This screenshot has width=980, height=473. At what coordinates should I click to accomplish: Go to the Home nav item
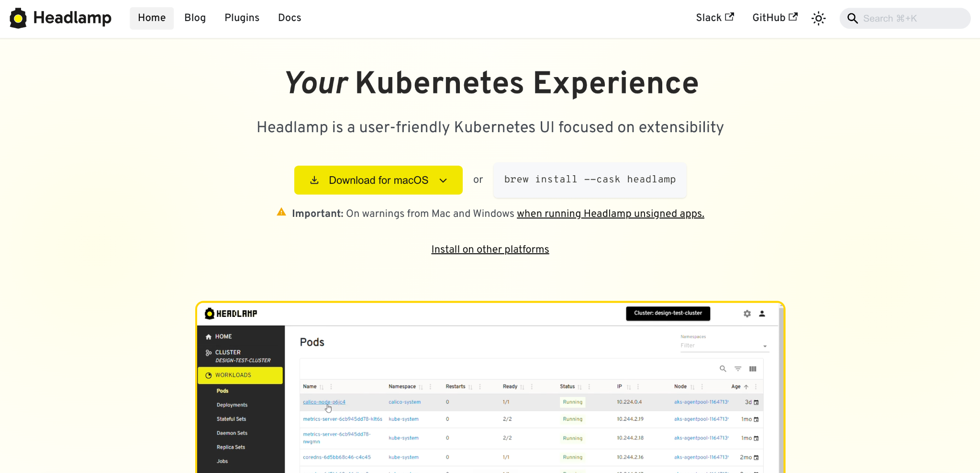click(152, 18)
